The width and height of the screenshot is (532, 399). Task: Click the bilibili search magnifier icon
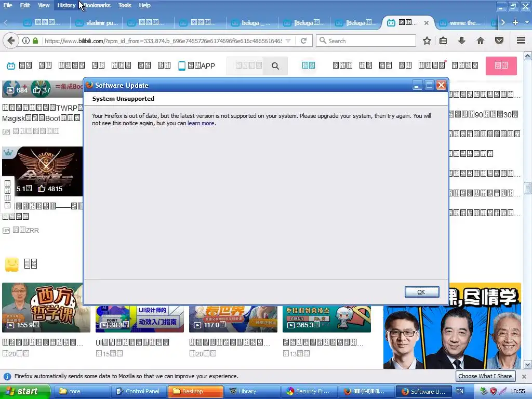tap(275, 66)
